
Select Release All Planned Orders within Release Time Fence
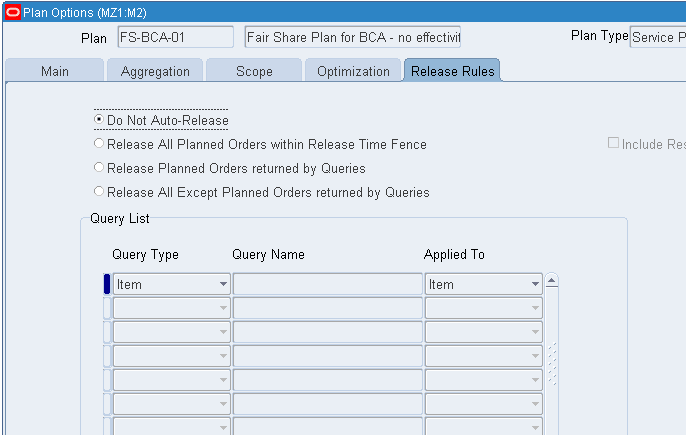click(99, 143)
